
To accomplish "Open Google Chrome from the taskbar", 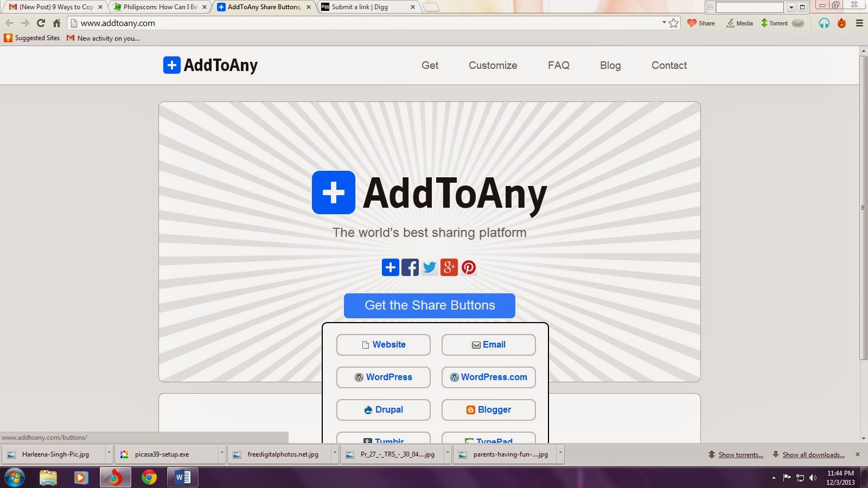I will click(x=149, y=478).
